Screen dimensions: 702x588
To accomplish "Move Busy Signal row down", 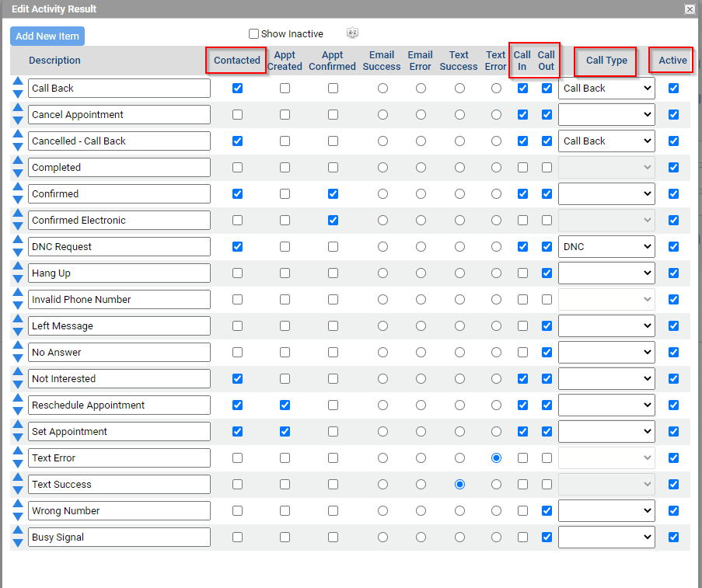I will 18,543.
